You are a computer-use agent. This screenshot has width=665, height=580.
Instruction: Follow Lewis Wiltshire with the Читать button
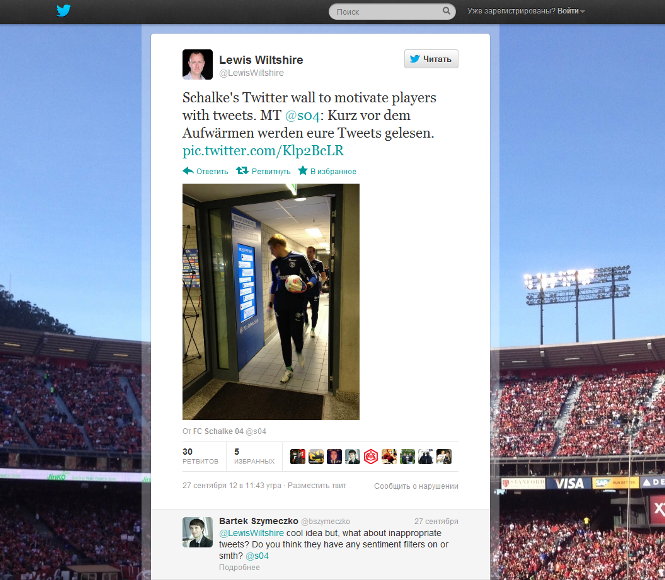431,59
